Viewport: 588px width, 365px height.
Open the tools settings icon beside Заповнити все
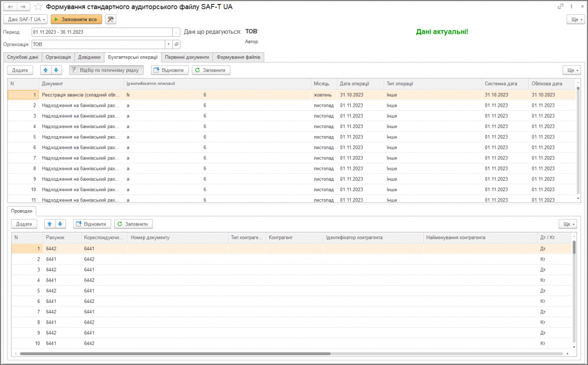click(x=110, y=19)
